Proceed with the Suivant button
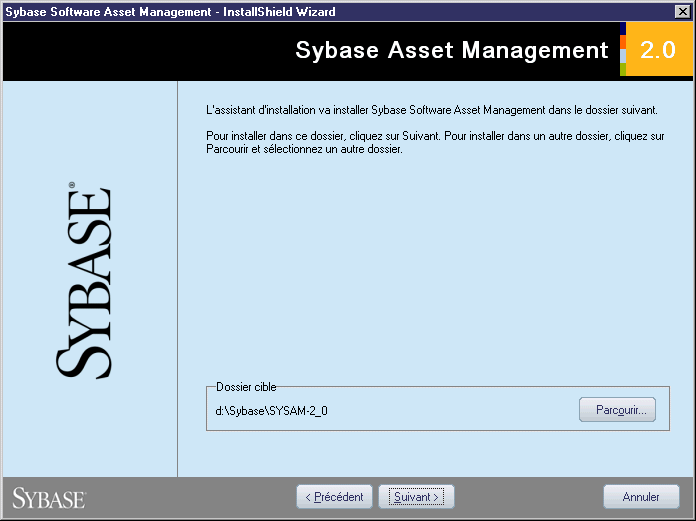This screenshot has height=521, width=696. point(416,497)
